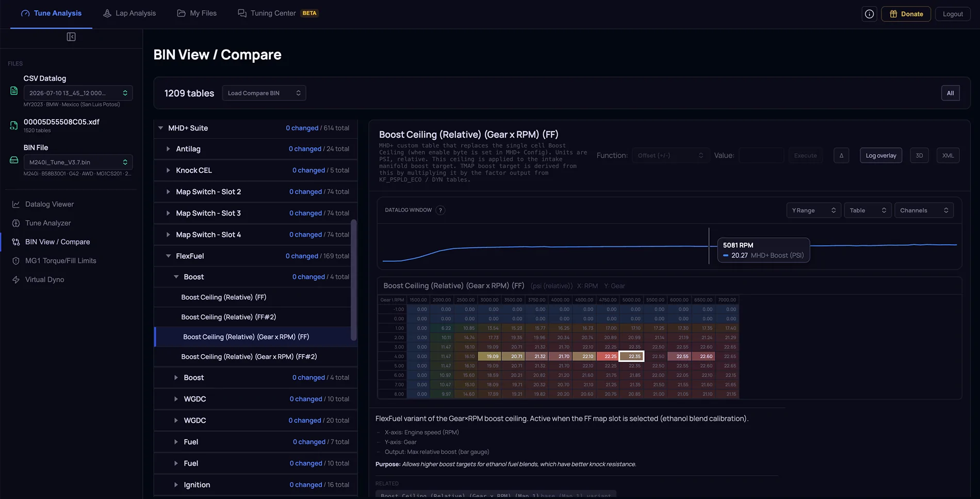The width and height of the screenshot is (980, 499).
Task: Open the Channels dropdown
Action: [924, 210]
